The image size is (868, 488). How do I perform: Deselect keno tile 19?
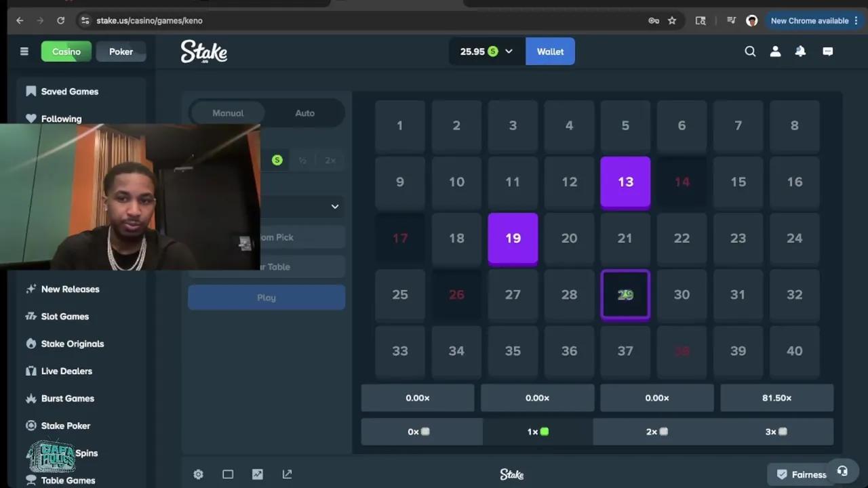pyautogui.click(x=513, y=238)
